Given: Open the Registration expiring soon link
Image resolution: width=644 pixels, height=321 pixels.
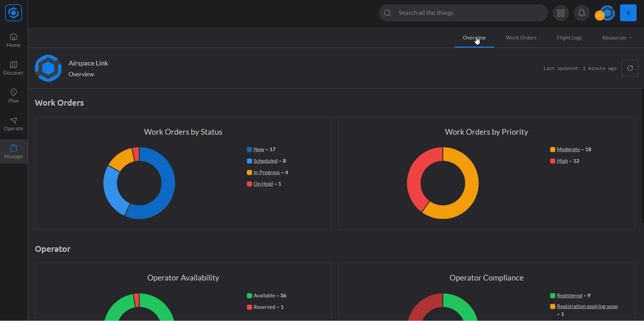Looking at the screenshot, I should pos(587,306).
